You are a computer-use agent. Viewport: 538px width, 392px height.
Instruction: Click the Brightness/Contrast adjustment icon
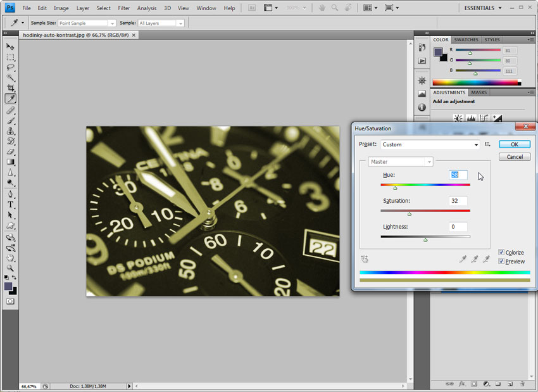tap(458, 118)
